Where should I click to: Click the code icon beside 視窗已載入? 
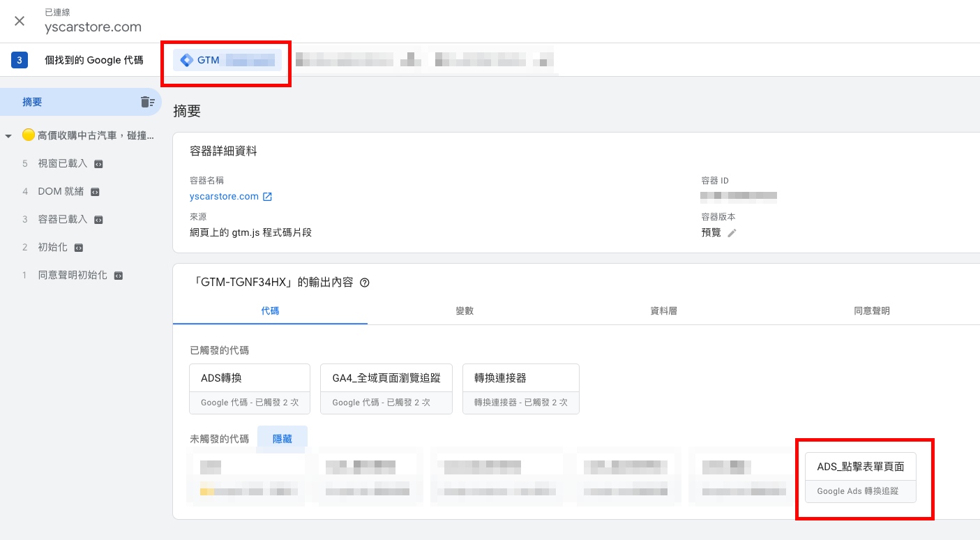click(99, 164)
